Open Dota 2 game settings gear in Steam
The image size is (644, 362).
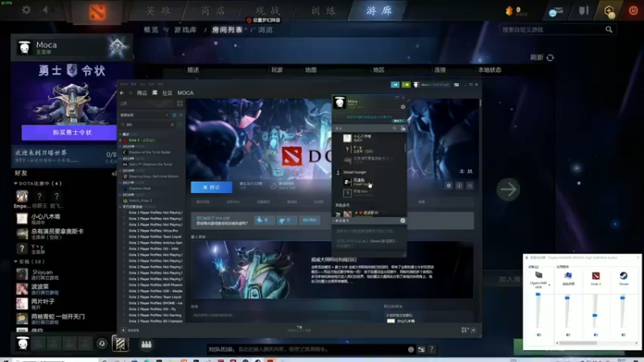[448, 186]
